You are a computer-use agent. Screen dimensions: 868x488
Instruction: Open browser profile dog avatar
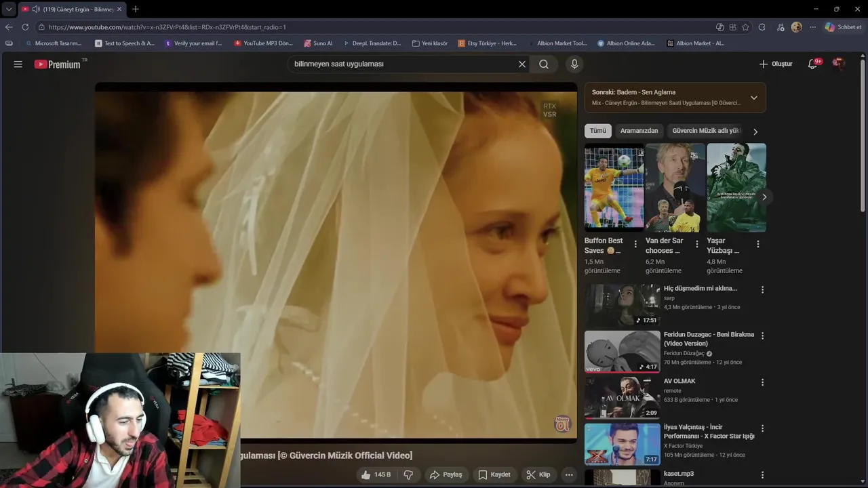point(796,27)
